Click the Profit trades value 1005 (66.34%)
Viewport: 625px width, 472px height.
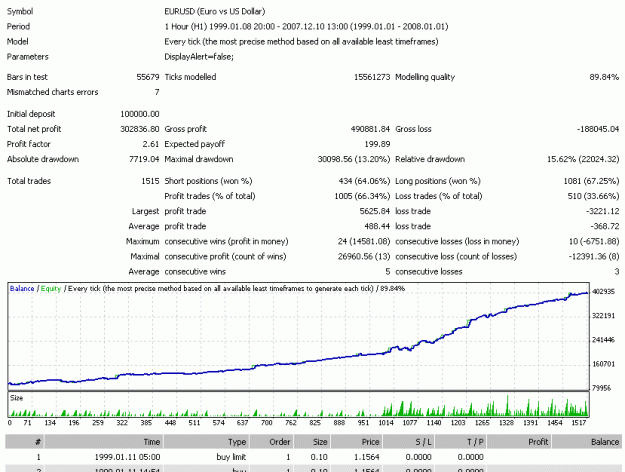click(x=362, y=197)
